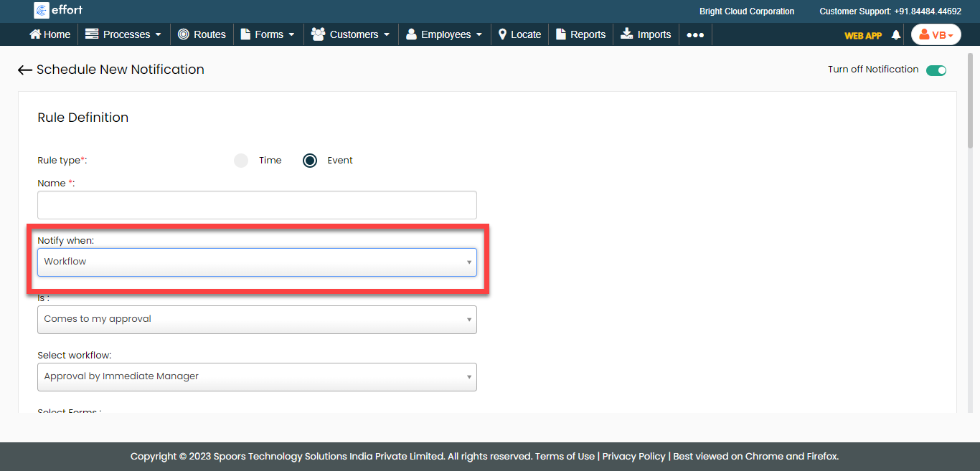The width and height of the screenshot is (980, 471).
Task: Open the Employees menu
Action: (x=444, y=34)
